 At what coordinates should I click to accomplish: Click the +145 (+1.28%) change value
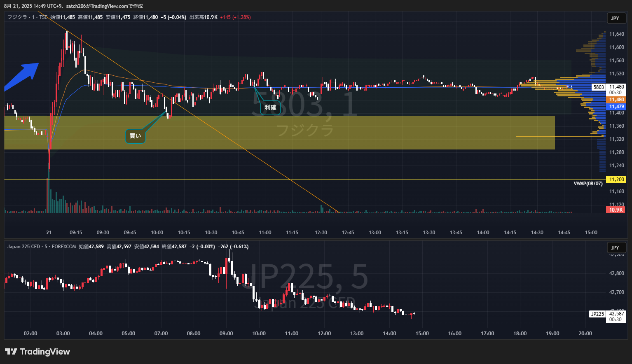[235, 17]
